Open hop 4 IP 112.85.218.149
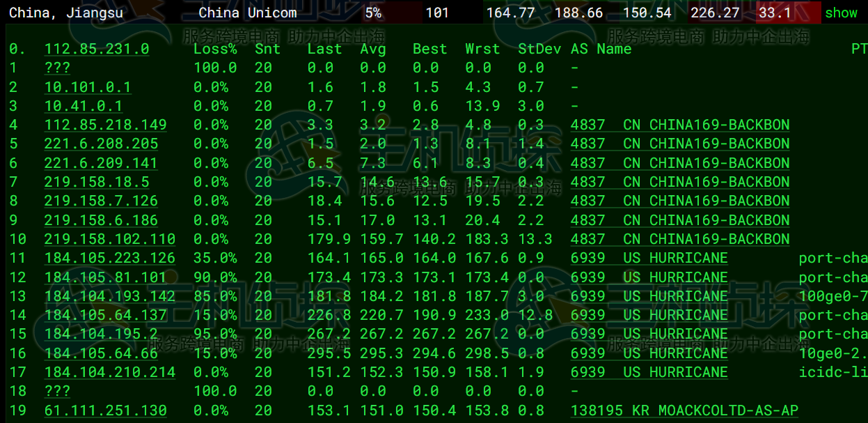The image size is (868, 423). [106, 125]
